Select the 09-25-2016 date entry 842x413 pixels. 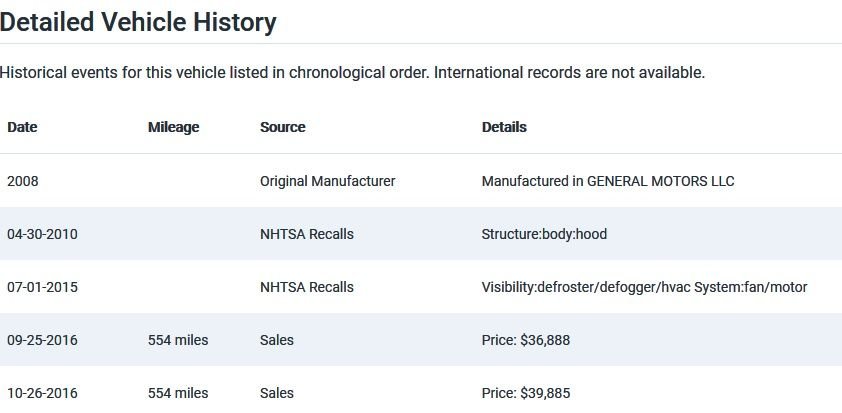pos(42,340)
